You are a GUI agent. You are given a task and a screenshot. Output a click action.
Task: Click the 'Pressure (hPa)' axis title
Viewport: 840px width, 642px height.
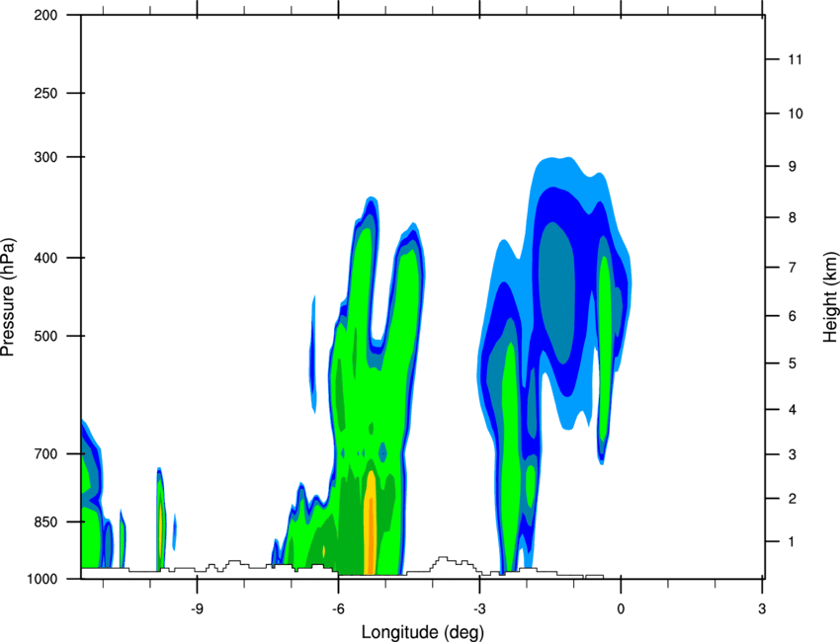coord(8,297)
